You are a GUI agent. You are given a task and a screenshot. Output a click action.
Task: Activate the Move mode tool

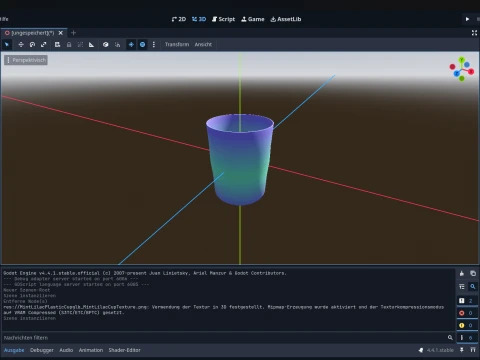pos(21,44)
